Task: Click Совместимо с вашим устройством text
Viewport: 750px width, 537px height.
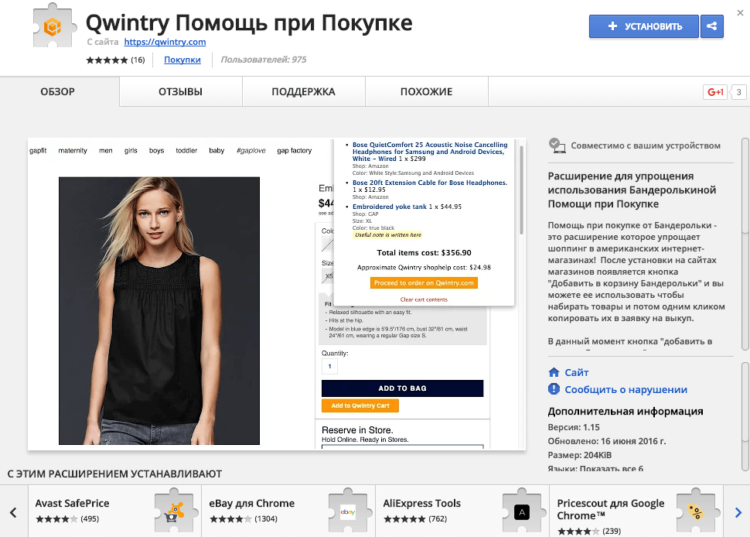Action: pyautogui.click(x=646, y=145)
